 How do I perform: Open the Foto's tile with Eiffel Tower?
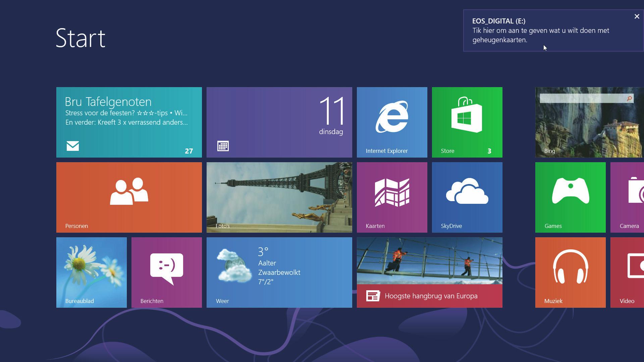(x=279, y=197)
